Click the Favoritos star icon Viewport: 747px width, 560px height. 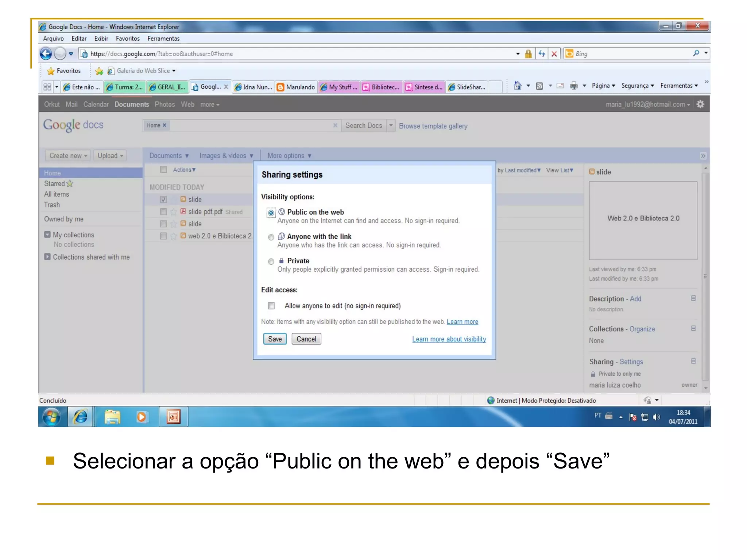[x=51, y=71]
